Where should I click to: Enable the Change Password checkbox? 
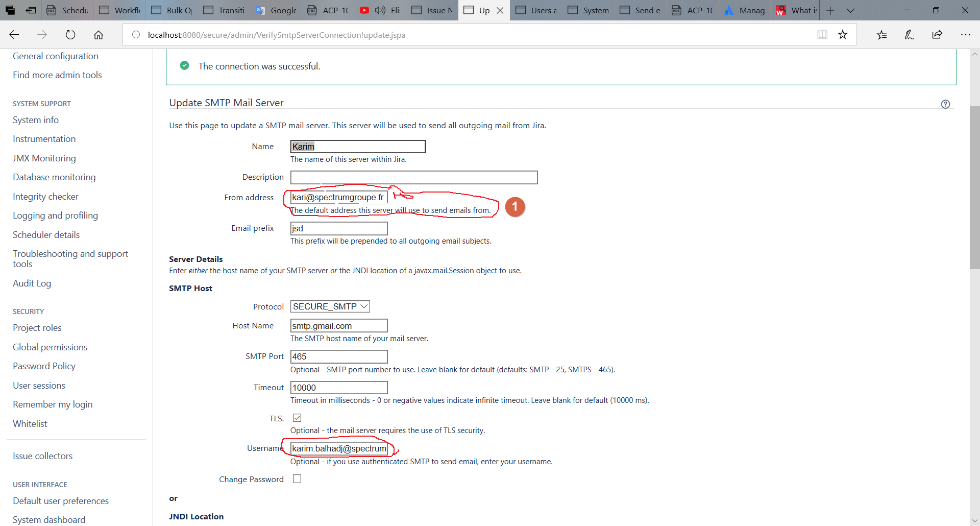pos(297,479)
